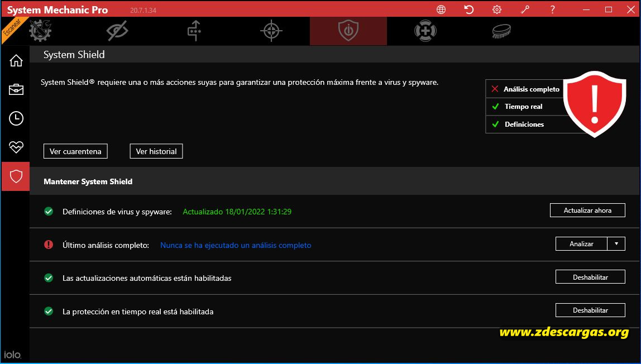Go to Home in the left sidebar

(x=16, y=60)
